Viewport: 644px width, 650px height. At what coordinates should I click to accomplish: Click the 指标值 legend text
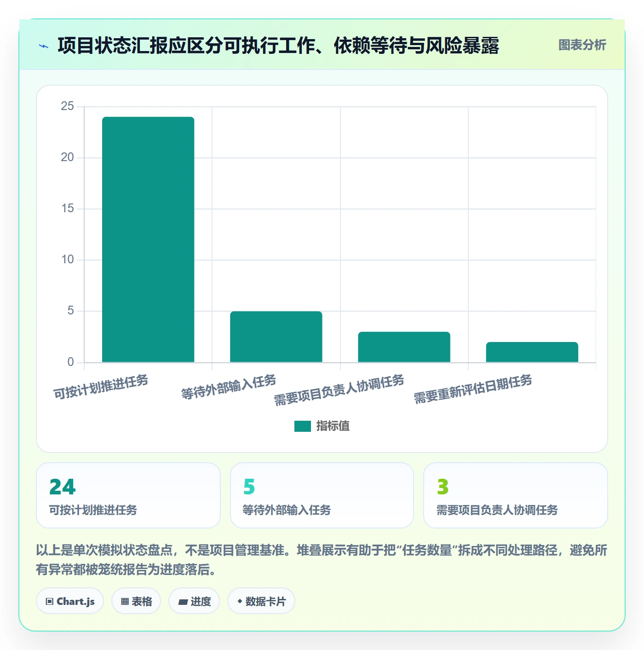point(333,426)
